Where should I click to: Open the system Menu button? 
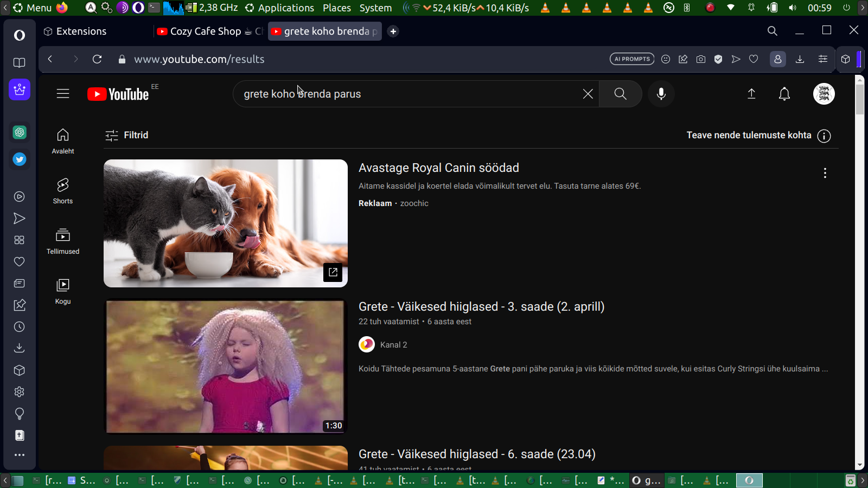click(32, 8)
